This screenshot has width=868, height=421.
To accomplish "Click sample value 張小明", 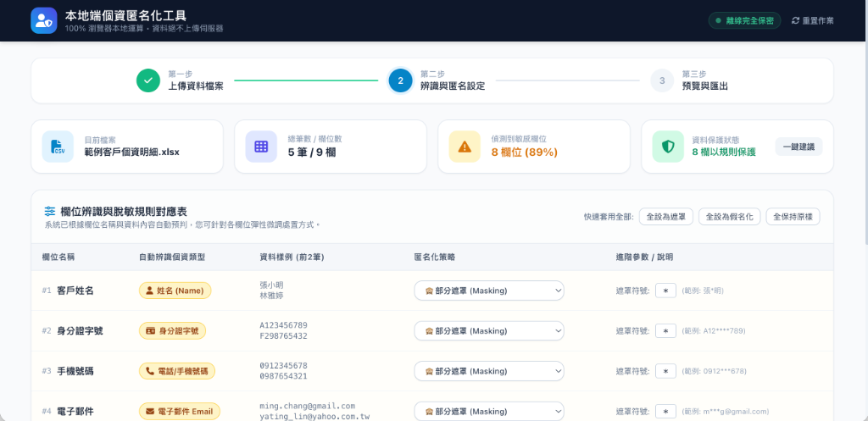I will coord(271,285).
